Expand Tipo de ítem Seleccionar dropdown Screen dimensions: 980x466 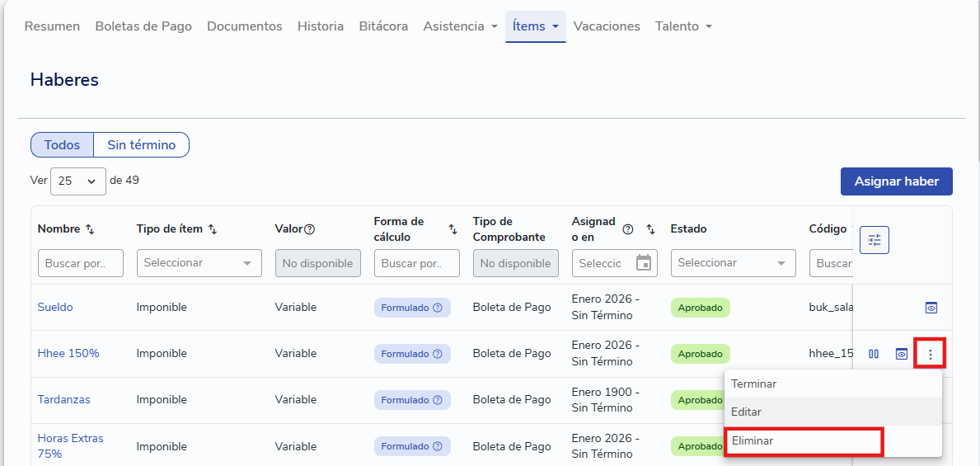coord(199,263)
